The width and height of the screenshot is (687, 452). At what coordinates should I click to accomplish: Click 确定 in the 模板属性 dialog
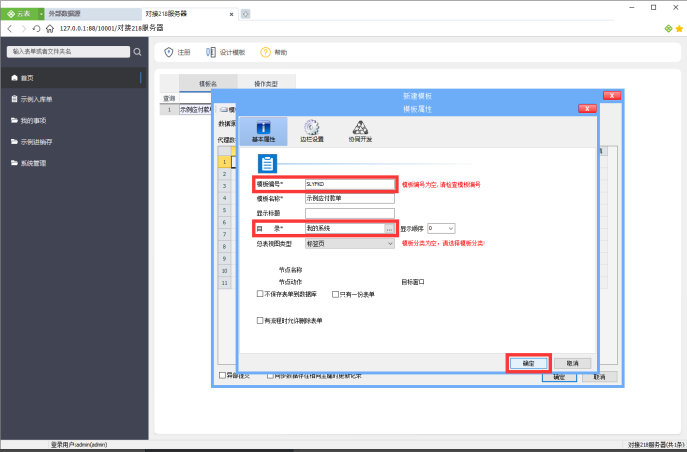[528, 363]
